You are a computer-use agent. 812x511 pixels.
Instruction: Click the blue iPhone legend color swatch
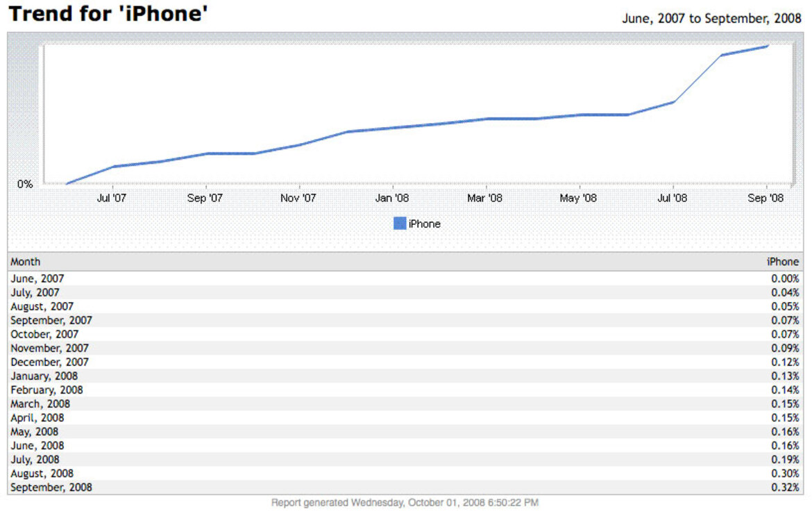pos(399,224)
